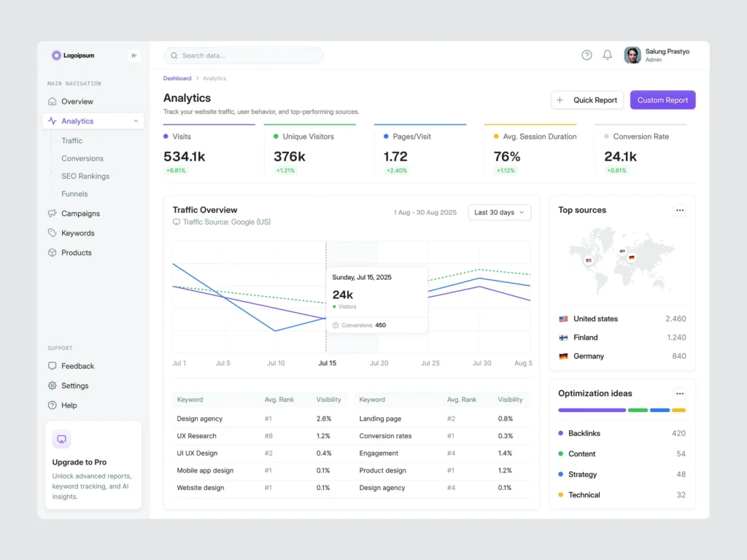Image resolution: width=747 pixels, height=560 pixels.
Task: Collapse the Analytics submenu chevron
Action: pos(136,121)
